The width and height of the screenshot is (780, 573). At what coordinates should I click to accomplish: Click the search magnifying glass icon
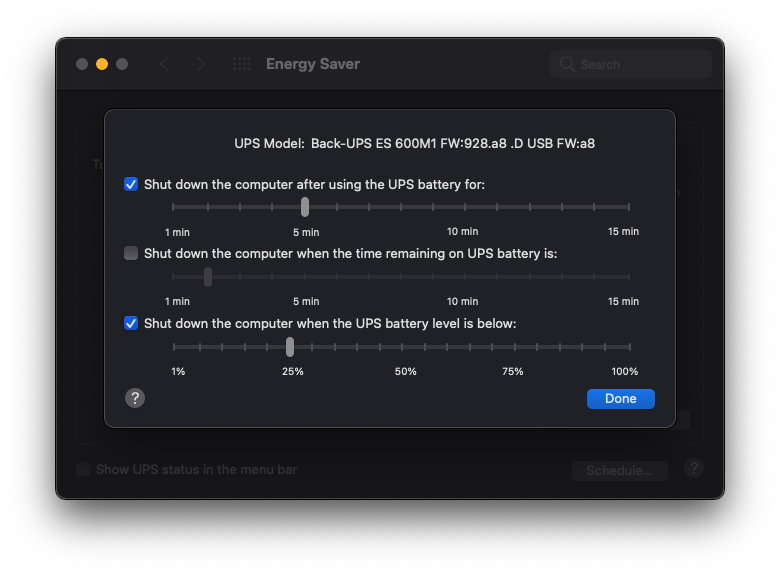pos(567,64)
